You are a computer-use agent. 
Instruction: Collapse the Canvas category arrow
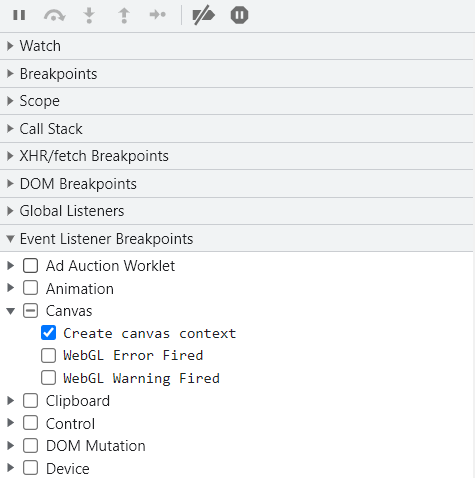(11, 311)
